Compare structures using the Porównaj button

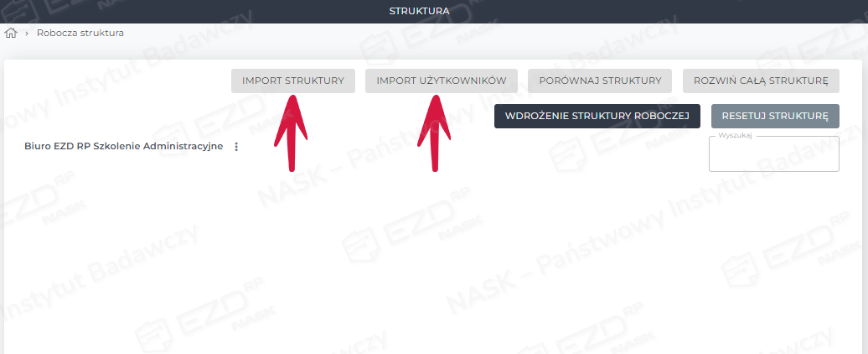pyautogui.click(x=600, y=81)
